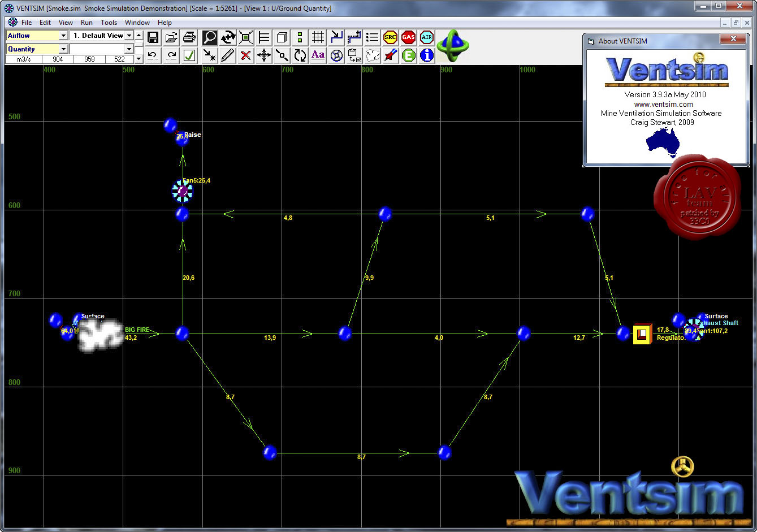Click the 20,6 airflow value

tap(188, 278)
